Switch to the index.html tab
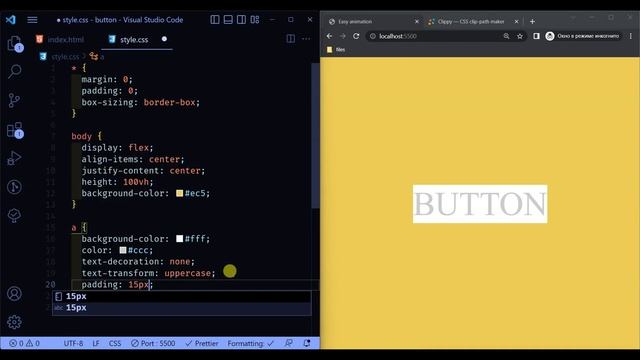This screenshot has width=640, height=360. pos(60,40)
